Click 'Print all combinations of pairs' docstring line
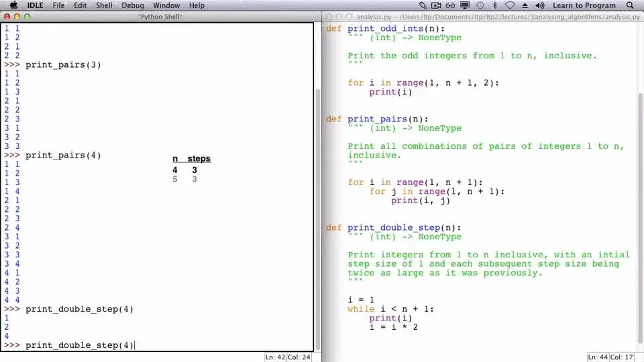644x362 pixels. (486, 147)
